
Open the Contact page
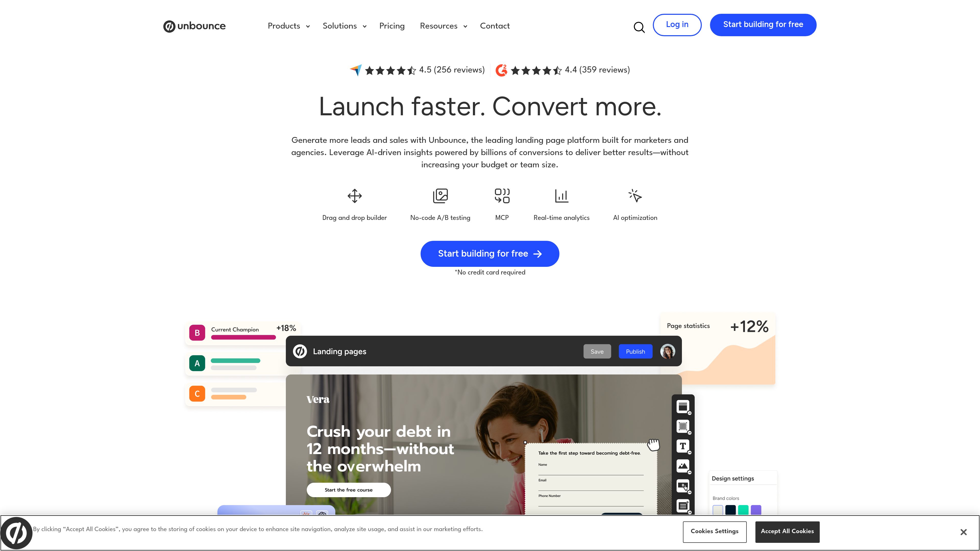pyautogui.click(x=495, y=26)
